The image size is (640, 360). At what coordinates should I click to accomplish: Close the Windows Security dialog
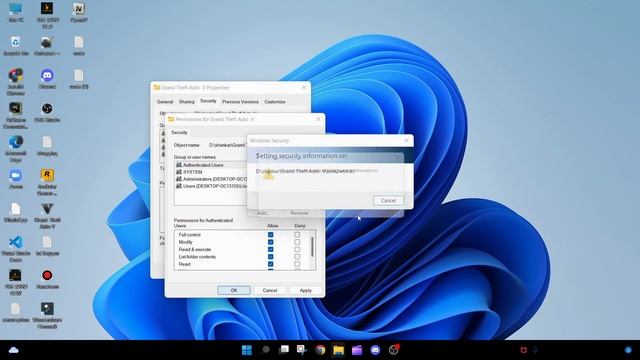[x=407, y=140]
